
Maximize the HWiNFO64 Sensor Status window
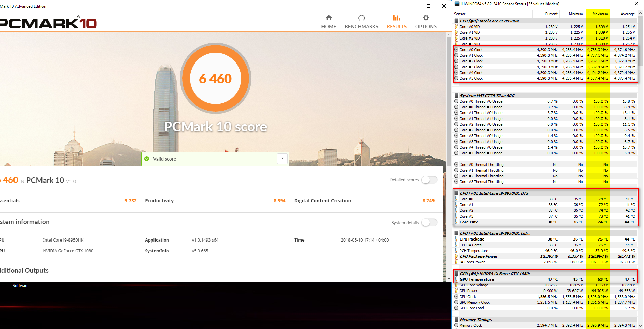tap(620, 4)
